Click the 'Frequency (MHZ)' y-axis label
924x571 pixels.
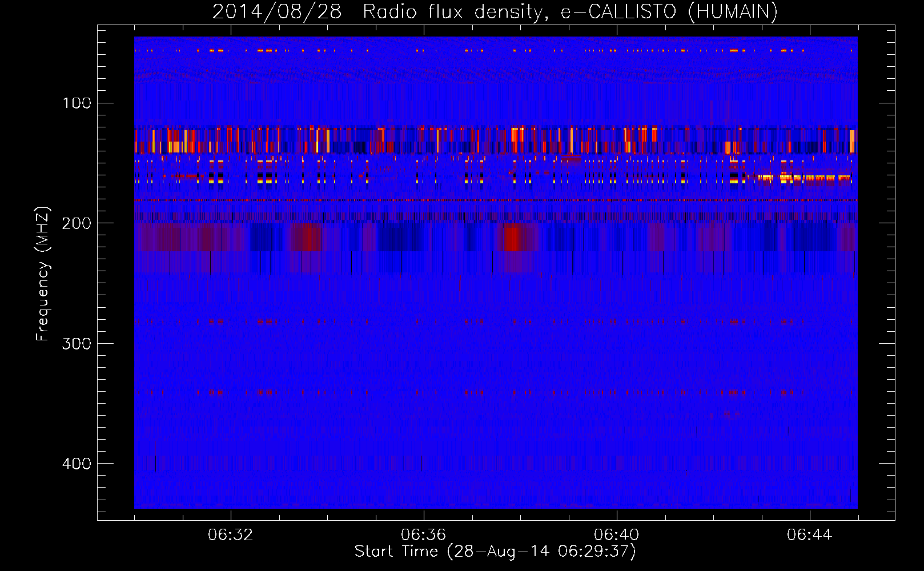click(x=43, y=274)
